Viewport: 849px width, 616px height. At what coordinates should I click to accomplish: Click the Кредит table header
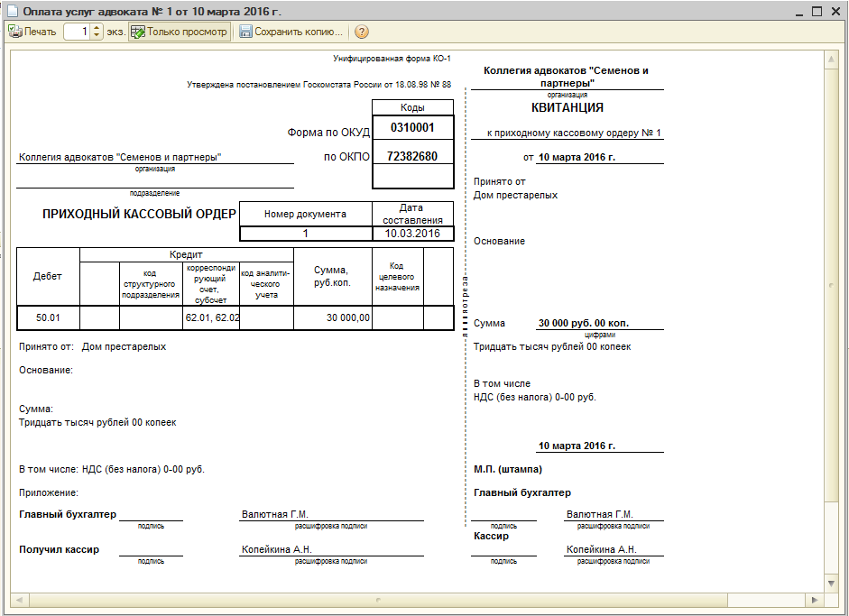click(186, 254)
